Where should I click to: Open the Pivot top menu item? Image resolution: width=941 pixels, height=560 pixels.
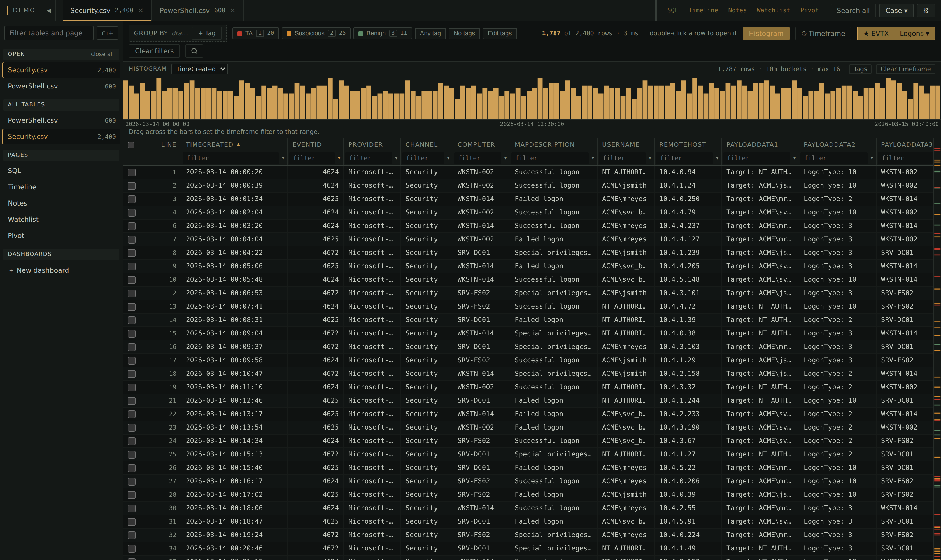(809, 10)
